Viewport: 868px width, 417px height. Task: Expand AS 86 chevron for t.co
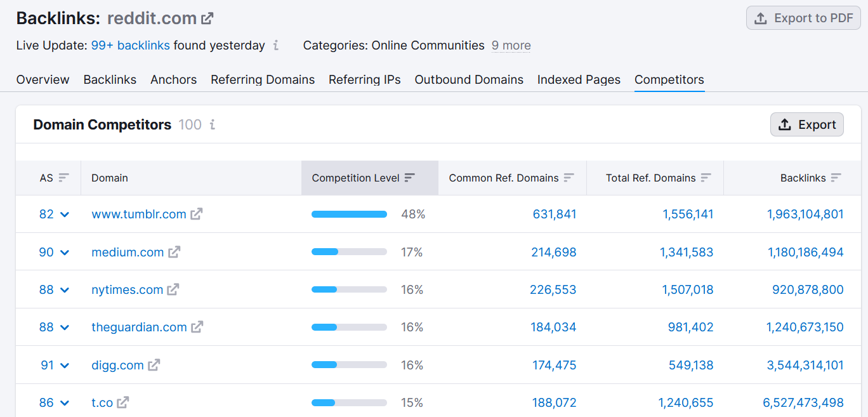coord(65,403)
